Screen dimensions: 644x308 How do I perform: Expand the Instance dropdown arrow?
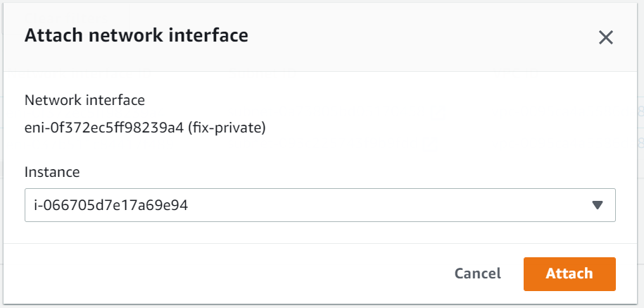pyautogui.click(x=598, y=205)
